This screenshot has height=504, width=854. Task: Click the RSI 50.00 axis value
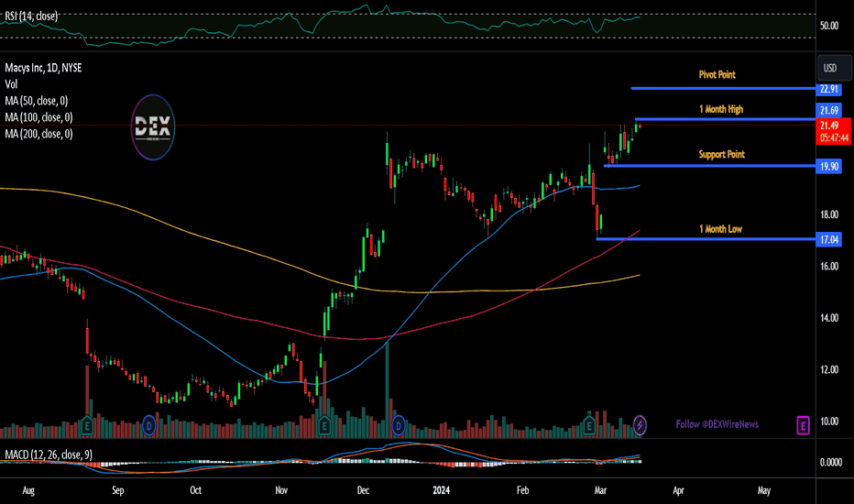pyautogui.click(x=829, y=26)
